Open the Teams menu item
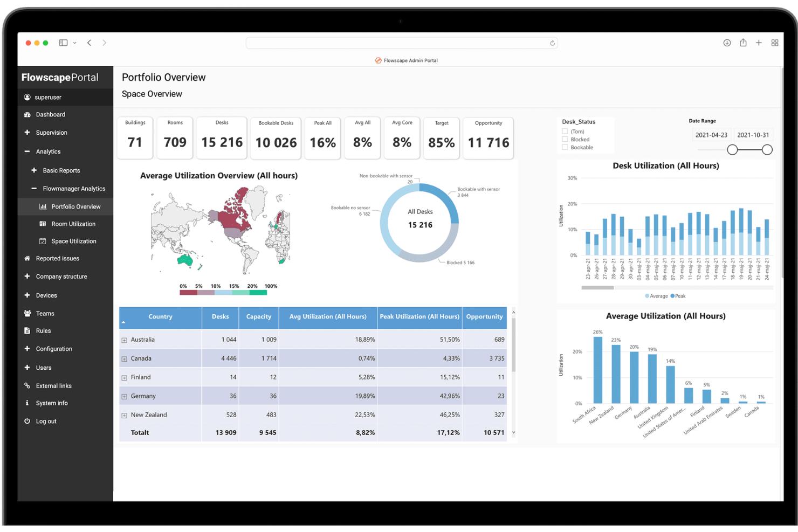798x532 pixels. click(65, 313)
